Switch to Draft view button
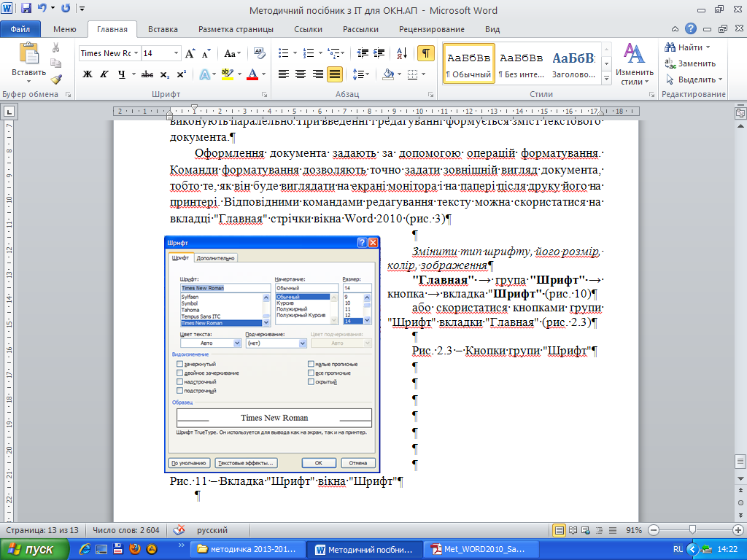This screenshot has height=560, width=747. pyautogui.click(x=613, y=530)
